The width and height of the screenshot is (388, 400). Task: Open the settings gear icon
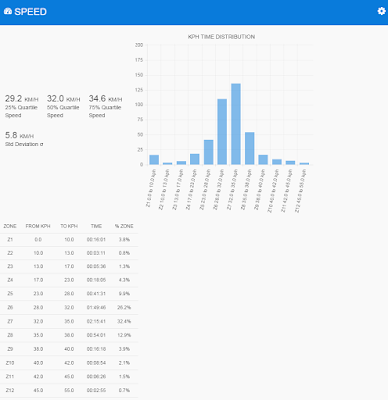click(381, 11)
